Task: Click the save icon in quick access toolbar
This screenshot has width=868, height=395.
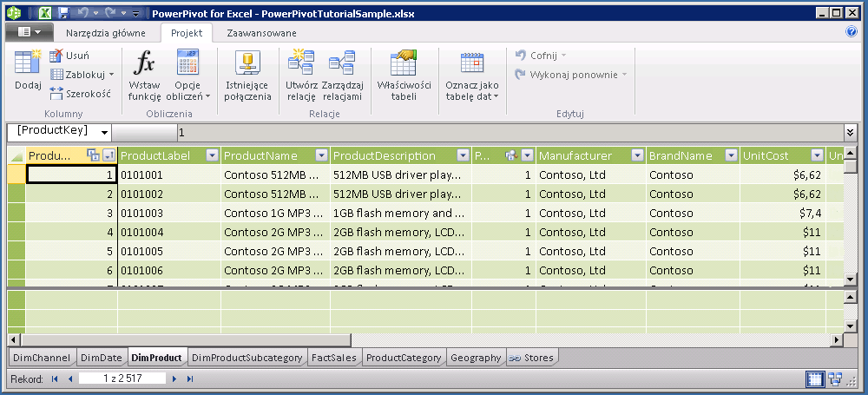Action: coord(63,12)
